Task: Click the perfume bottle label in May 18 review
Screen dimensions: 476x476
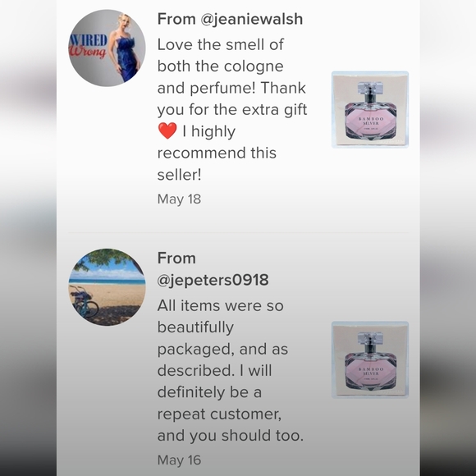Action: click(x=370, y=121)
